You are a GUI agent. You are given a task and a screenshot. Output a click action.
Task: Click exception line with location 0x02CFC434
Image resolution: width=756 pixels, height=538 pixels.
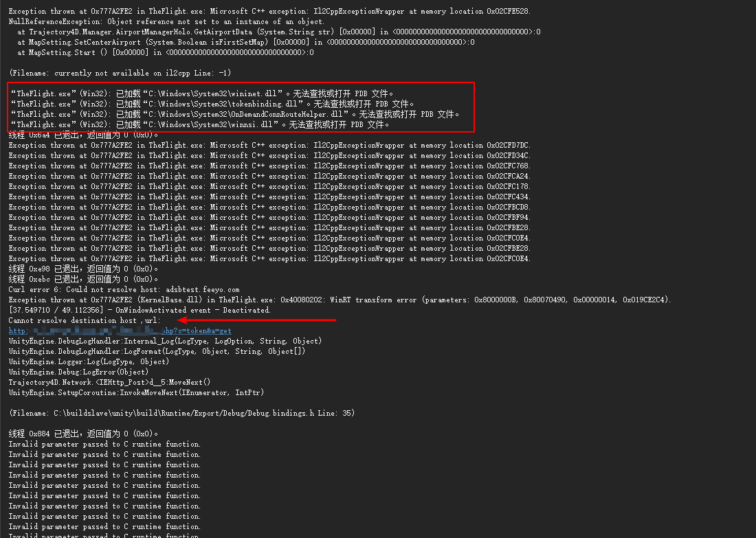coord(269,197)
